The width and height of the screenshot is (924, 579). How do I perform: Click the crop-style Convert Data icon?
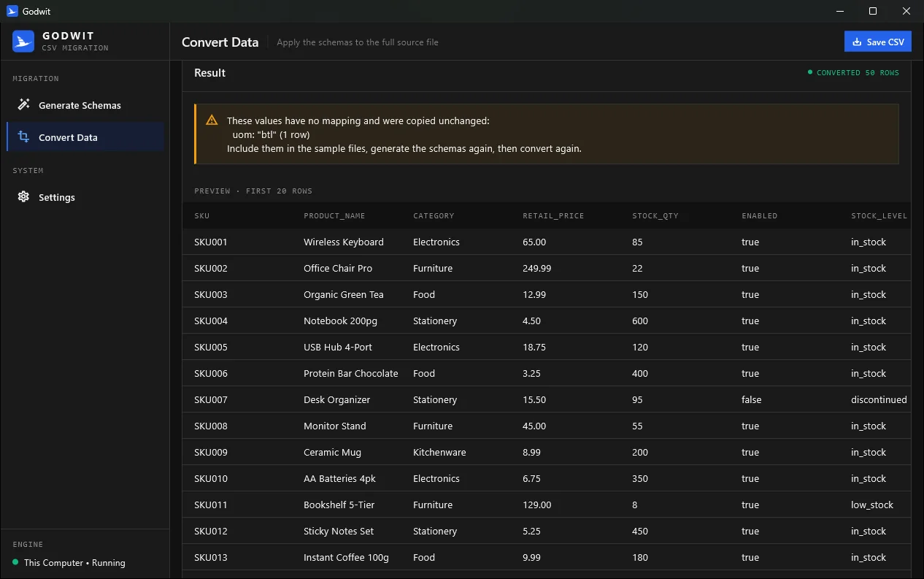pos(23,137)
